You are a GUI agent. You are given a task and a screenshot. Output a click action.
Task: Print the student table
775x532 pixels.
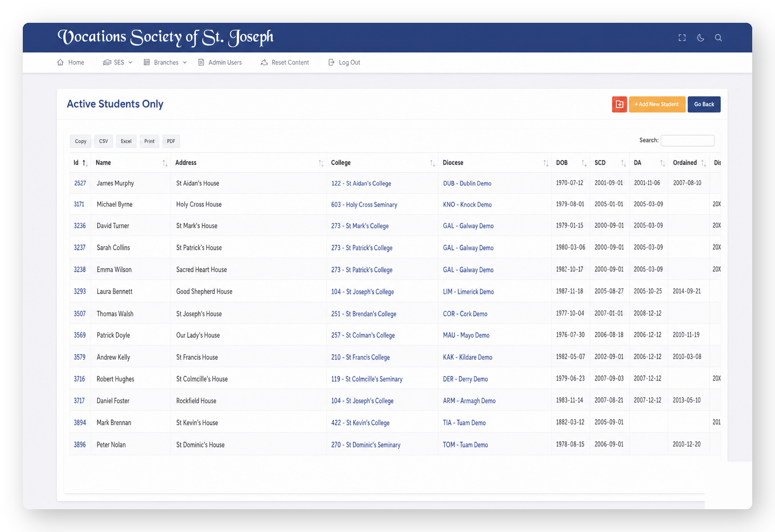pos(149,141)
